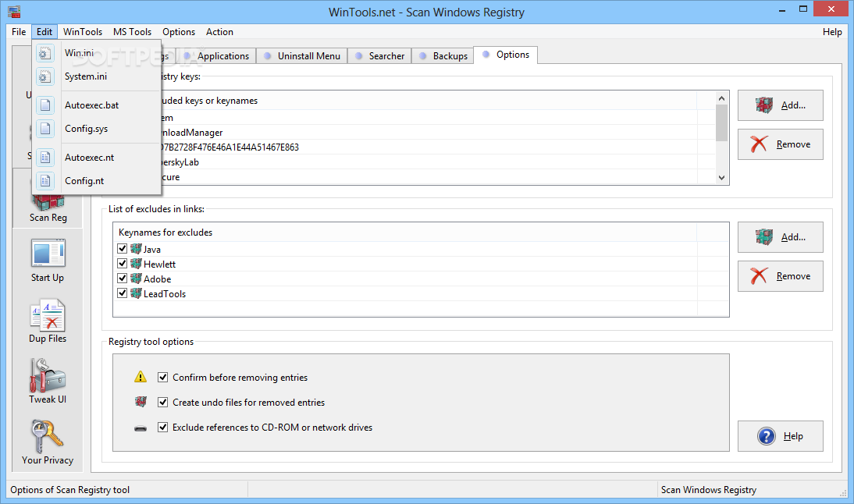
Task: Click the Keynames for excludes column header
Action: (x=405, y=232)
